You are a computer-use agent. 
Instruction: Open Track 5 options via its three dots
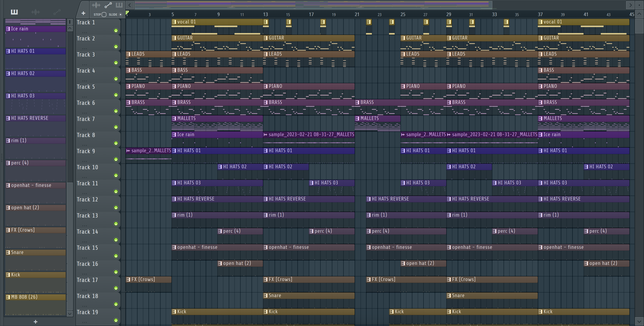tap(85, 97)
